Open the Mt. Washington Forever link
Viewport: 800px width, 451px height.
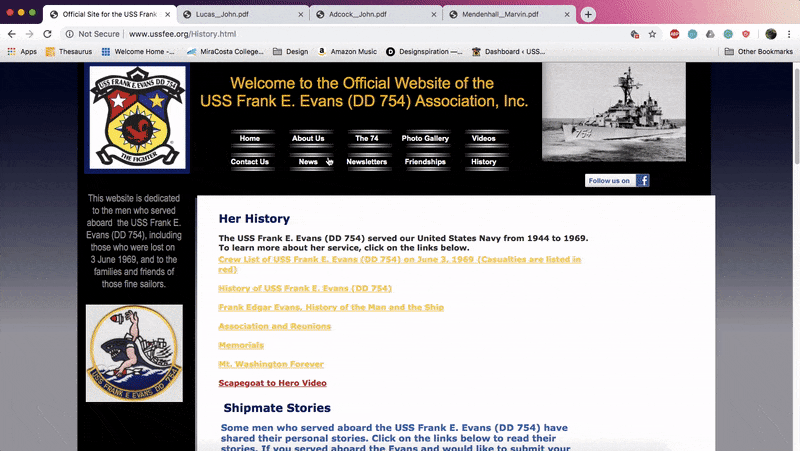coord(271,364)
